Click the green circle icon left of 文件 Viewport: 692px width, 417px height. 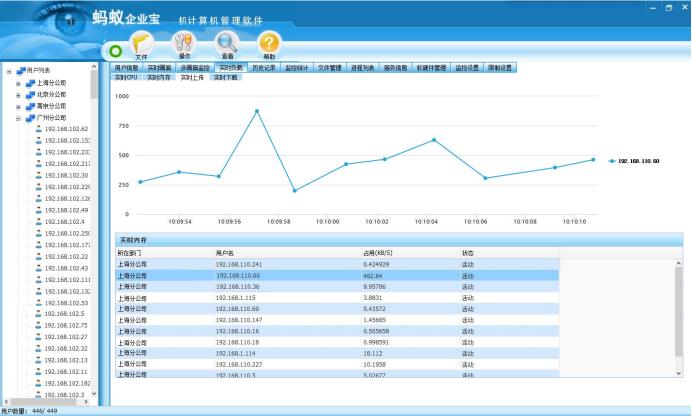(x=115, y=49)
